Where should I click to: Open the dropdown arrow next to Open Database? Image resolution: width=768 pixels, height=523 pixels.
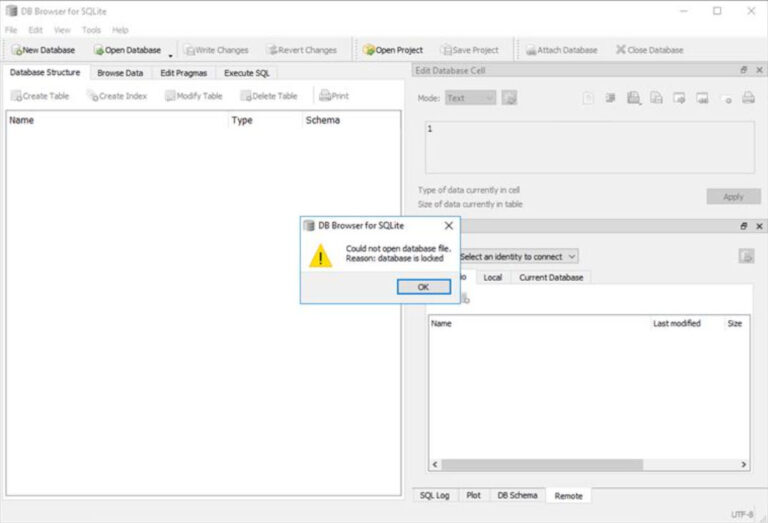pyautogui.click(x=170, y=55)
